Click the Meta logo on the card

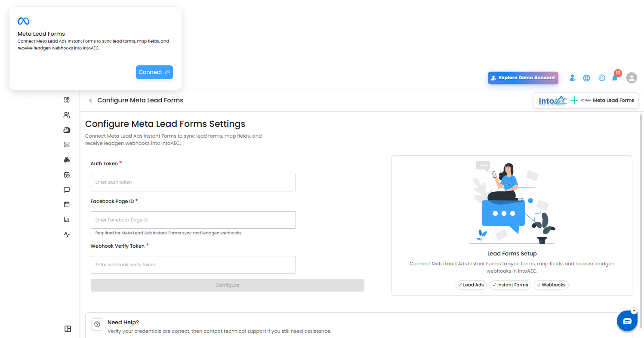[x=23, y=21]
